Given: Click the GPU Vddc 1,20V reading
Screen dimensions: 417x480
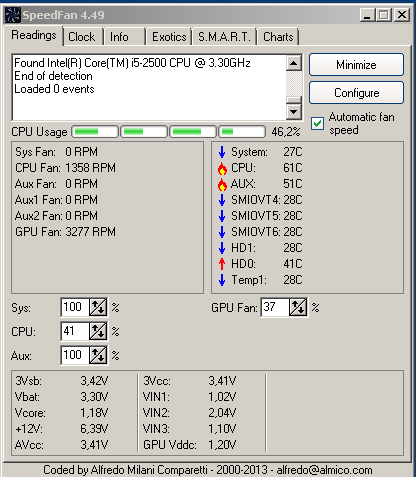Looking at the screenshot, I should [190, 445].
